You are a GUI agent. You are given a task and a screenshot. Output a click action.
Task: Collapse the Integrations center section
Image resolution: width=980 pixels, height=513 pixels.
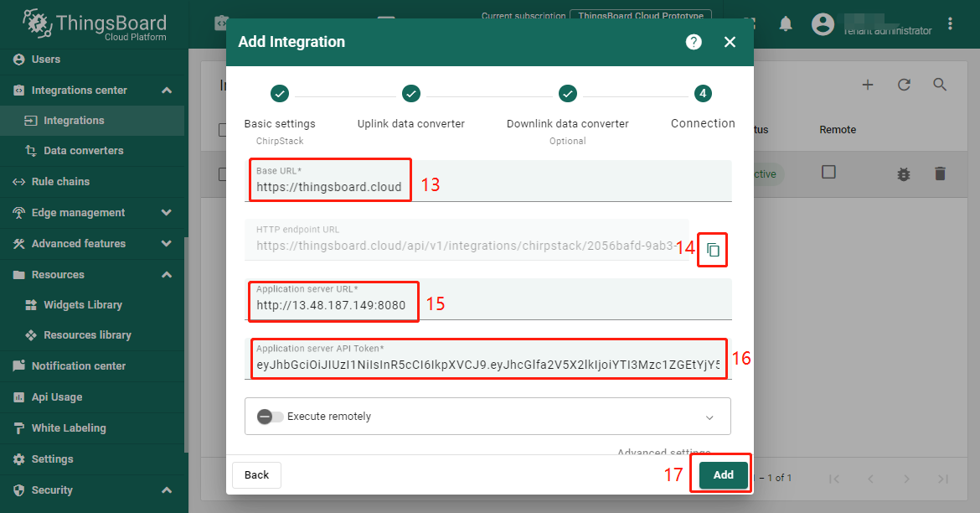[x=166, y=90]
